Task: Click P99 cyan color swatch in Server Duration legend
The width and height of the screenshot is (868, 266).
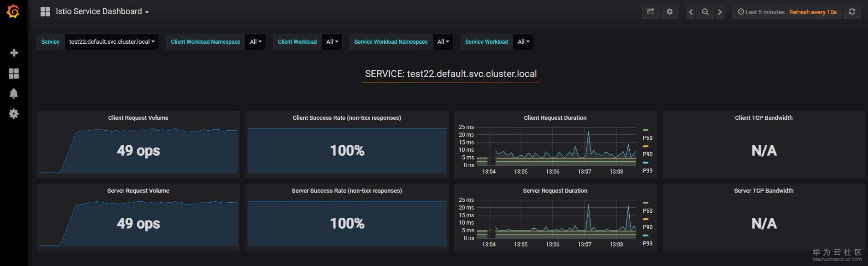Action: (x=645, y=235)
